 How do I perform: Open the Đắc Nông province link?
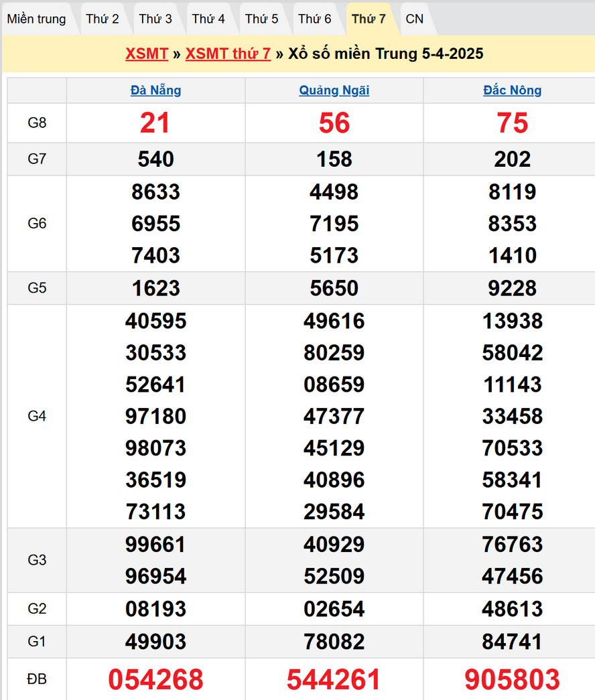(513, 90)
